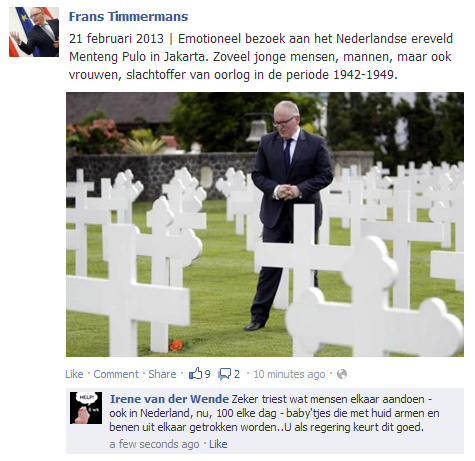475x461 pixels.
Task: Like the post by Frans Timmermans
Action: coord(74,374)
